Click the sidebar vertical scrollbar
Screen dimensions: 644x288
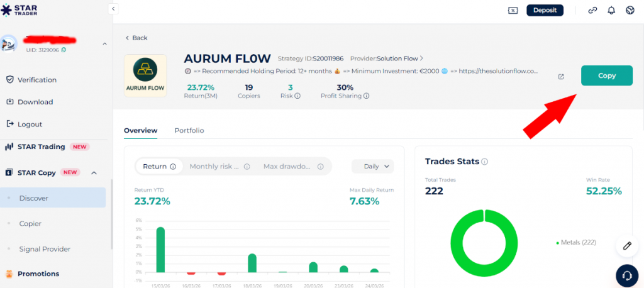coord(112,215)
